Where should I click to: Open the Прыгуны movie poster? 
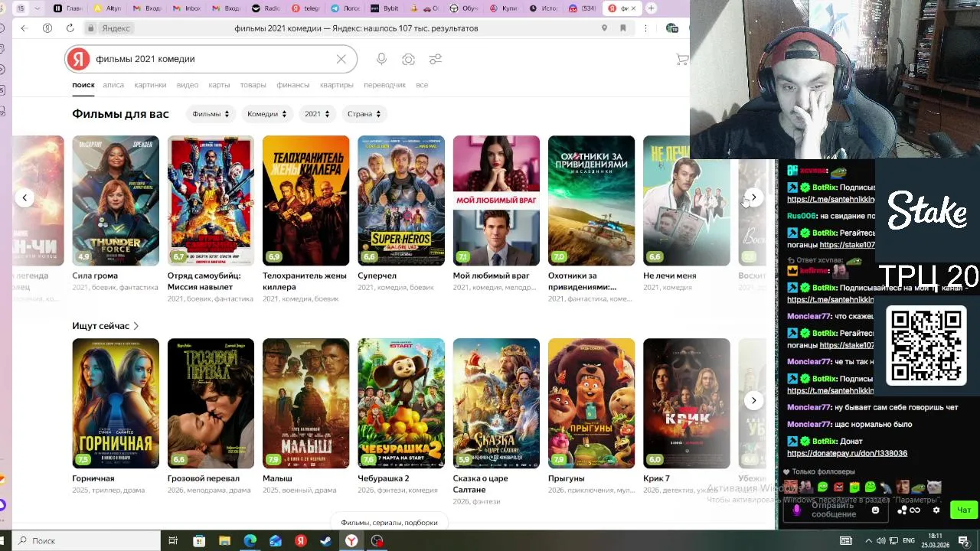pyautogui.click(x=591, y=403)
